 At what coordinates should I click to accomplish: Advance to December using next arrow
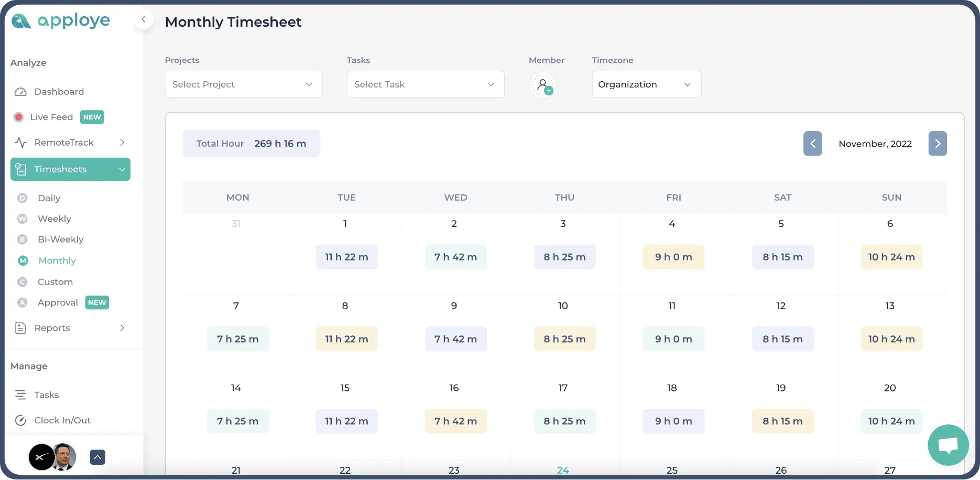click(938, 143)
